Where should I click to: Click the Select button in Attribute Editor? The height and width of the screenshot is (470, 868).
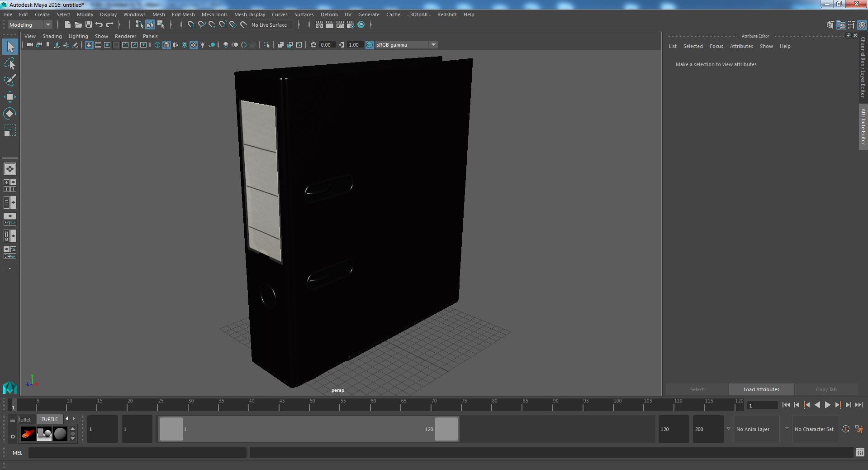(x=697, y=389)
